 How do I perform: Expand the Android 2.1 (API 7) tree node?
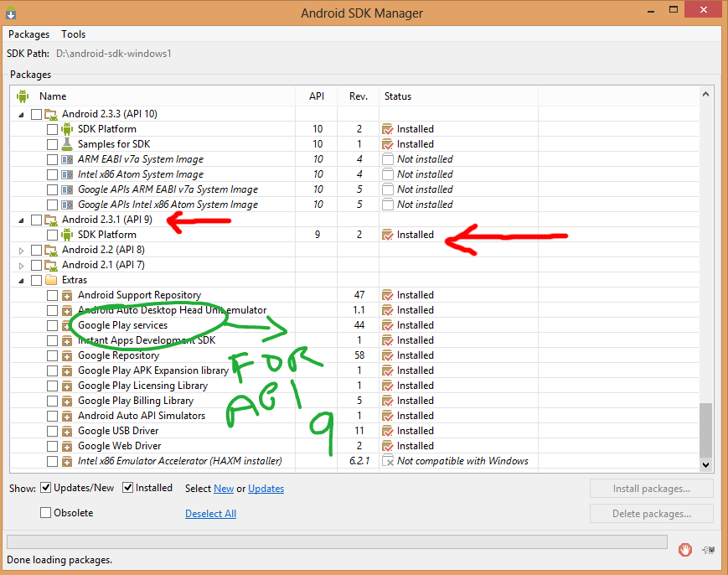(21, 266)
